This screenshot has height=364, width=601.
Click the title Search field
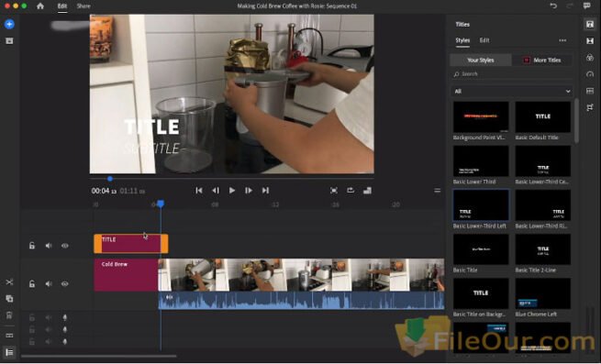point(512,74)
